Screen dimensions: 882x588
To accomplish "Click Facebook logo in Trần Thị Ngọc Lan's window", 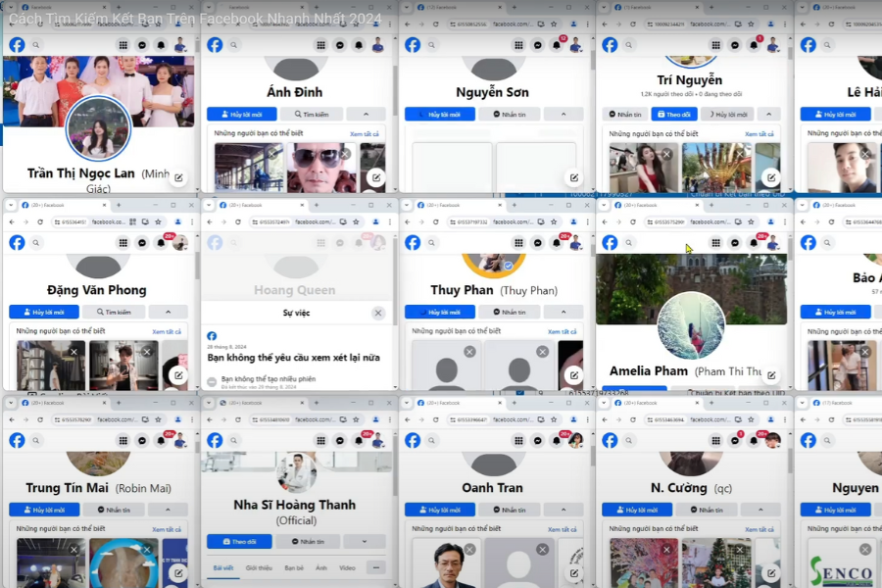I will [17, 45].
